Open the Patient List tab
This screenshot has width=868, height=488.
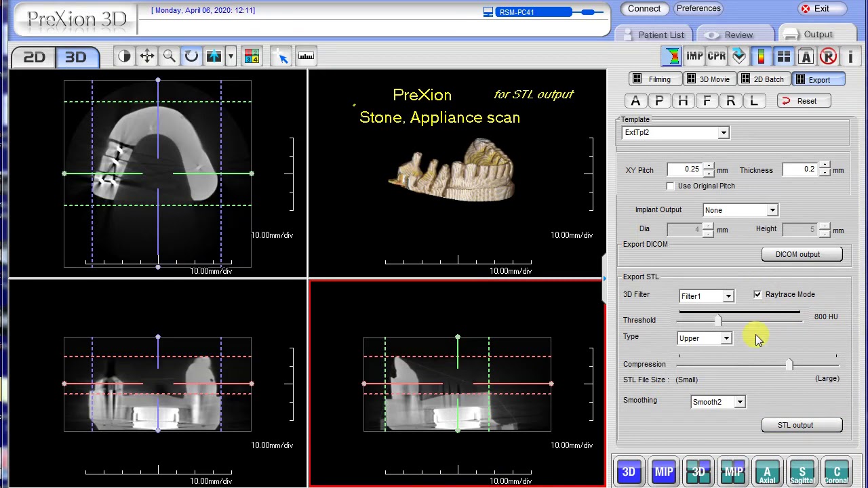(654, 35)
